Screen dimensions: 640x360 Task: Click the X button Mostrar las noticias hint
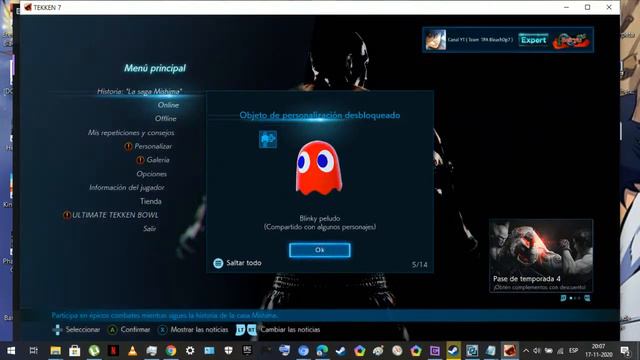click(162, 330)
